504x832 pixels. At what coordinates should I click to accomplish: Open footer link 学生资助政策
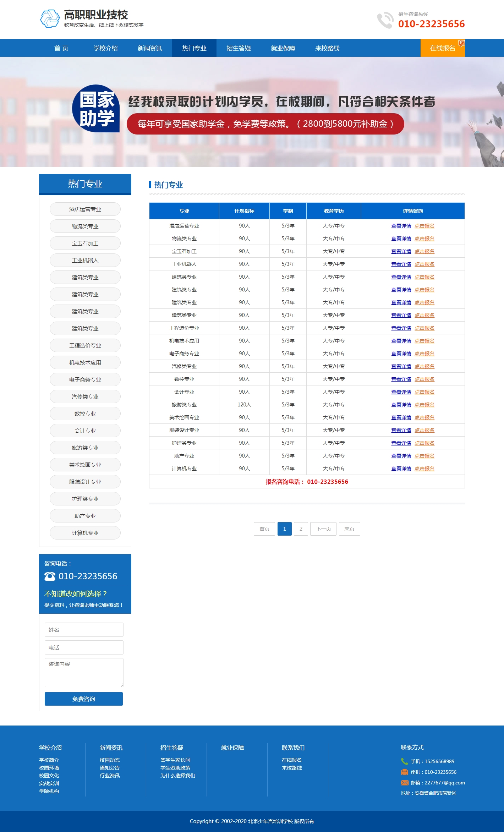point(175,768)
